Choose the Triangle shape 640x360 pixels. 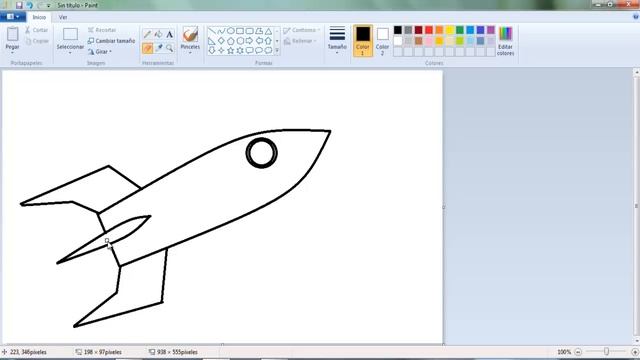coord(268,31)
